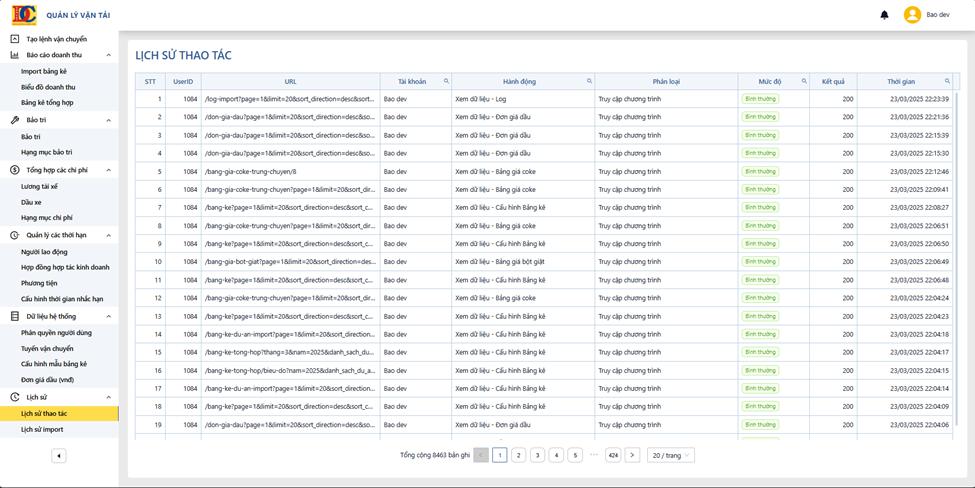Click timestamp 23/03/2025 22:23:39
The image size is (975, 488).
[919, 99]
